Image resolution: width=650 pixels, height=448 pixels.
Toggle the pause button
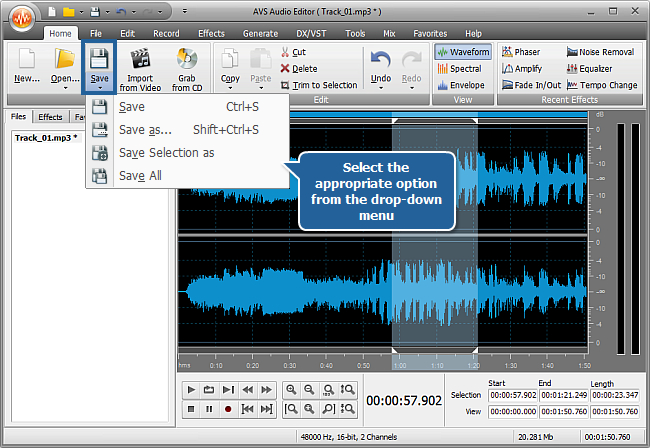pos(209,409)
